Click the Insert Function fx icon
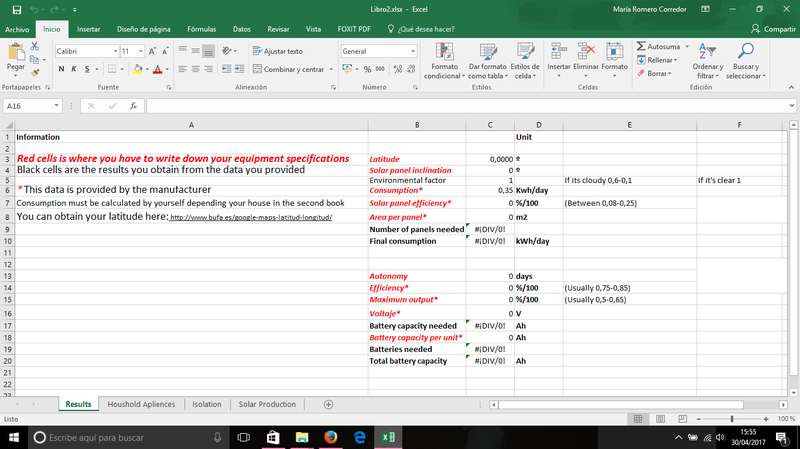Screen dimensions: 800x449 [132, 105]
